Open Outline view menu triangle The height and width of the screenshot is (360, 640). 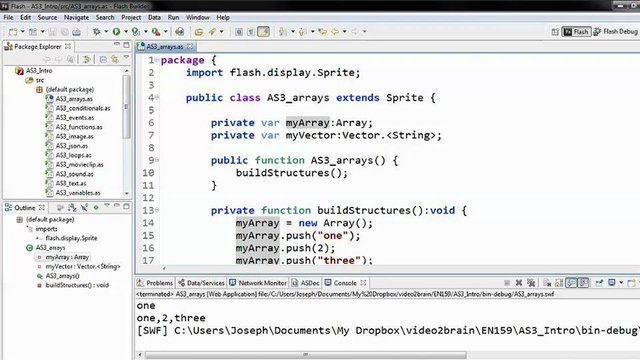pos(107,206)
